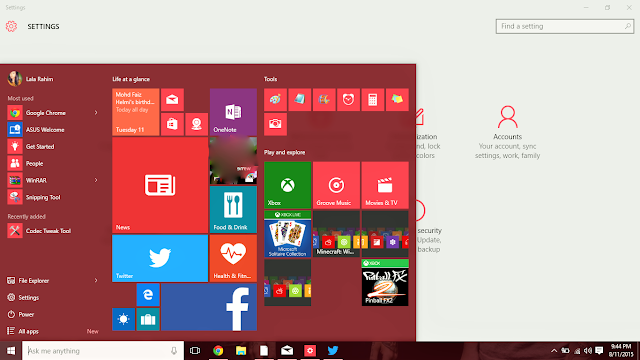Open Microsoft Solitaire Collection tile
The image size is (640, 360).
[x=287, y=234]
